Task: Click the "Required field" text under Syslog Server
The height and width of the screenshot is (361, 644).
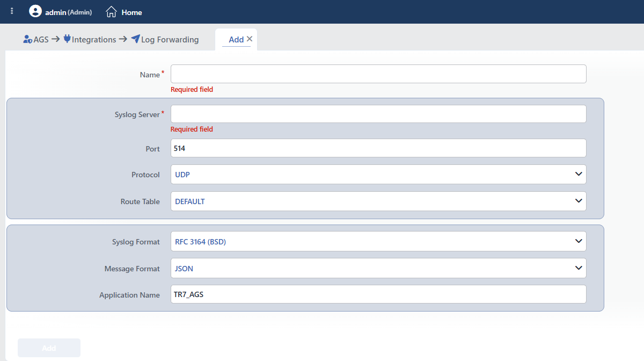Action: click(x=192, y=129)
